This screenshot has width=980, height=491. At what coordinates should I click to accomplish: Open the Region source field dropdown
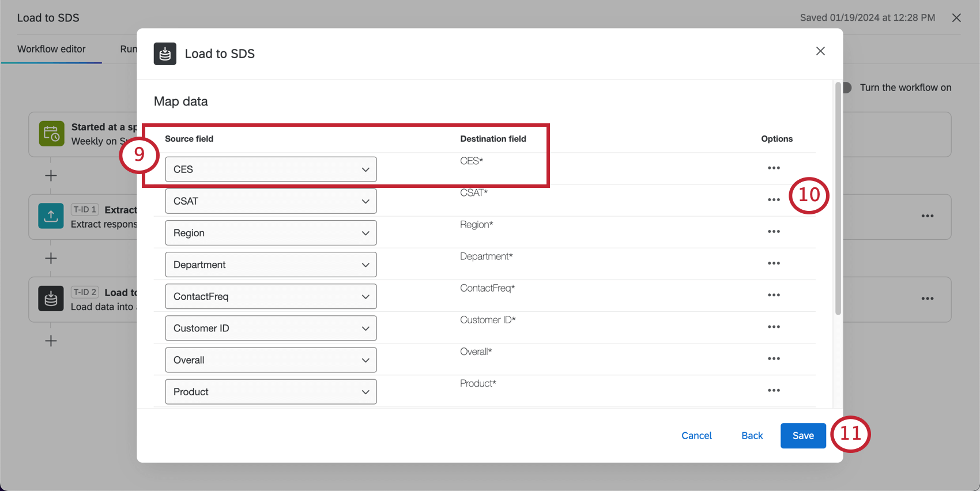(270, 233)
